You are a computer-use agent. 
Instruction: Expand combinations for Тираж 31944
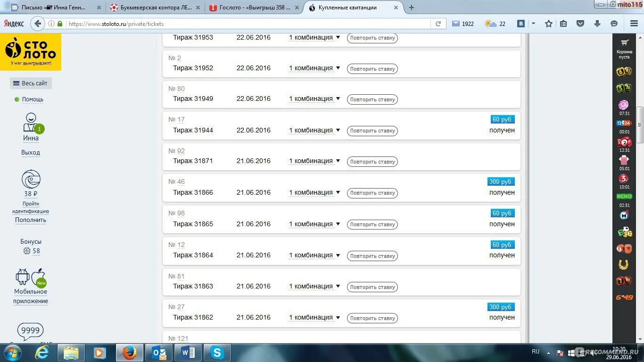pyautogui.click(x=314, y=130)
